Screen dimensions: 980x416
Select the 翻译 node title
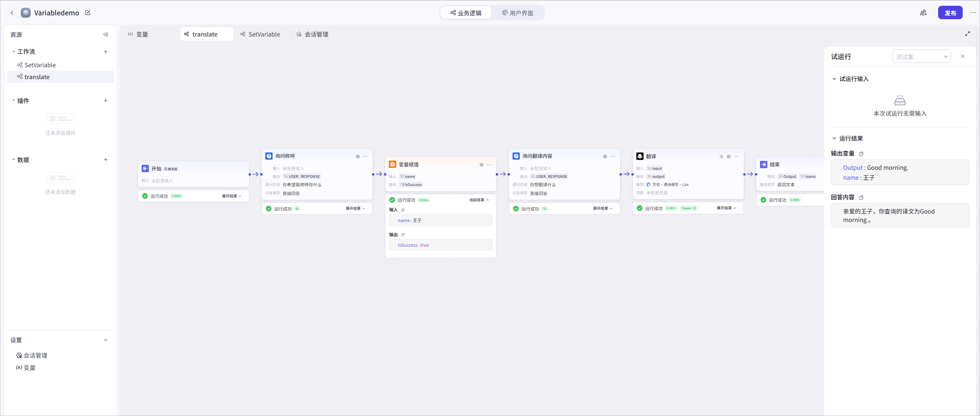(651, 156)
